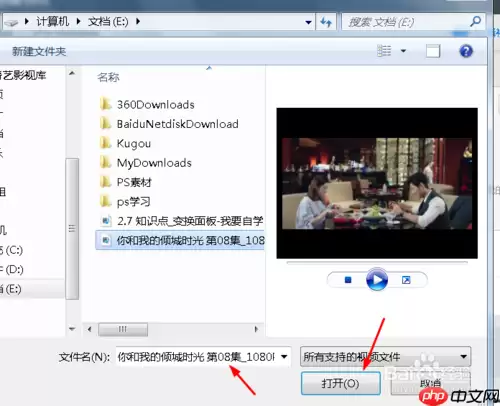The height and width of the screenshot is (406, 500).
Task: Select the BaiduNetdiskDownload folder
Action: point(170,124)
